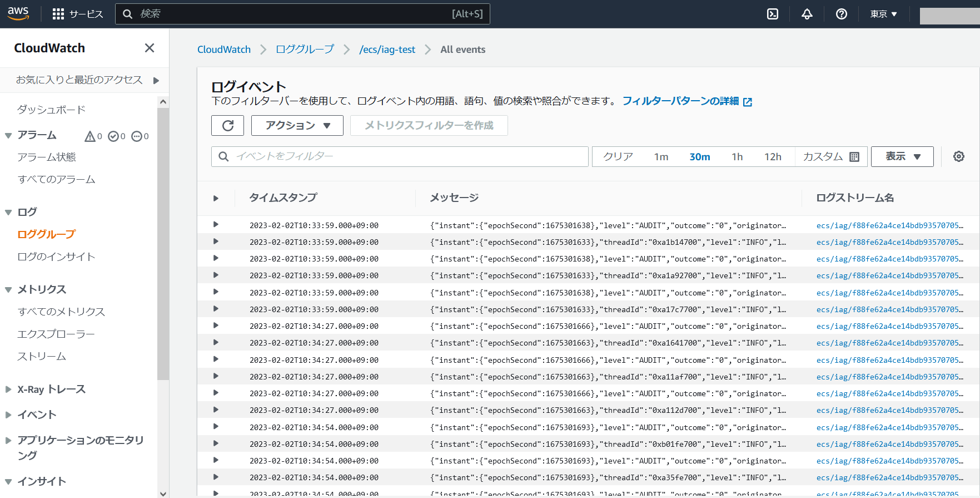Viewport: 980px width, 498px height.
Task: Open ログのインサイト in sidebar
Action: 57,257
